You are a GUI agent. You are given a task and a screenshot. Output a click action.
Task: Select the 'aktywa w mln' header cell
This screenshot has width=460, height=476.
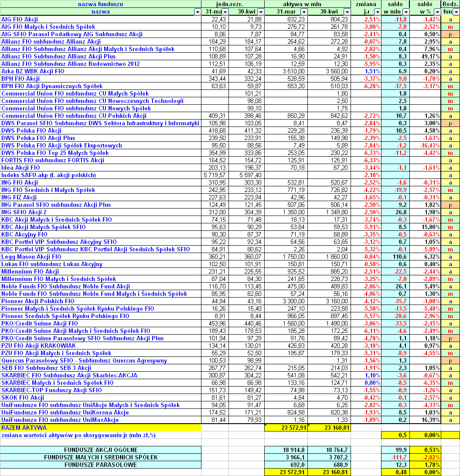pos(308,4)
